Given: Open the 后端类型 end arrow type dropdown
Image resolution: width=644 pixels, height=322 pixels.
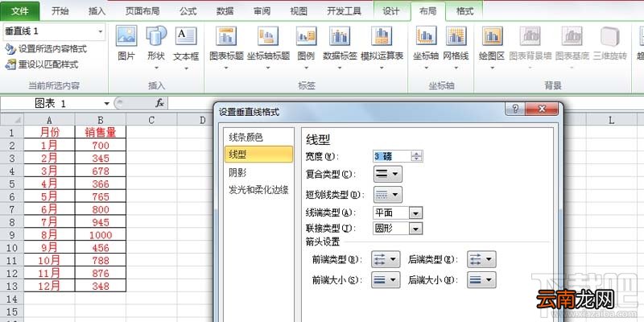Looking at the screenshot, I should [x=481, y=259].
